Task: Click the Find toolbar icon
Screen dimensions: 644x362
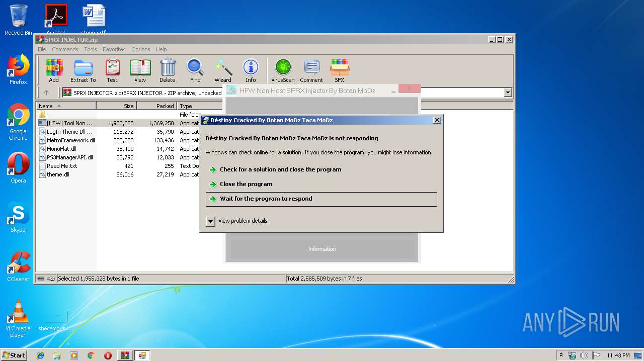Action: coord(195,70)
